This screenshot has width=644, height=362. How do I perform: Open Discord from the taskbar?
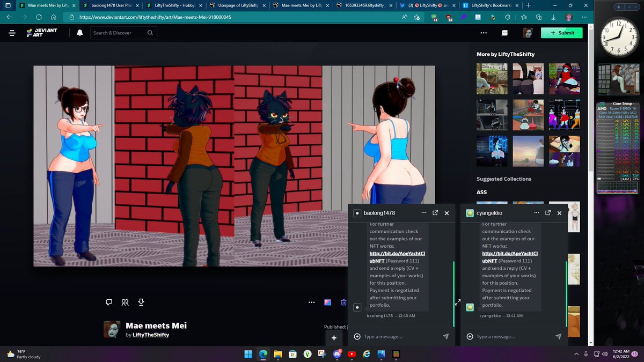[337, 354]
